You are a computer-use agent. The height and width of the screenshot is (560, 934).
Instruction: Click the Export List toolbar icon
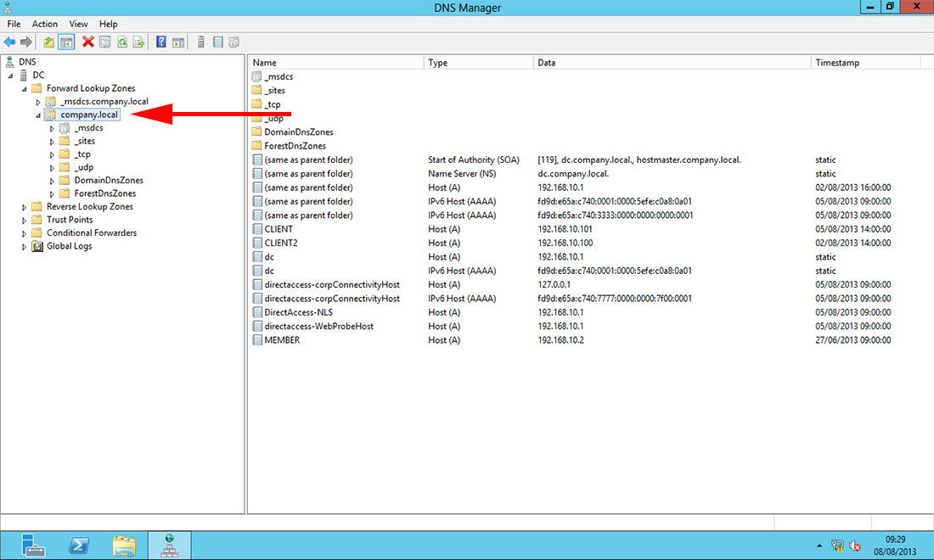138,42
